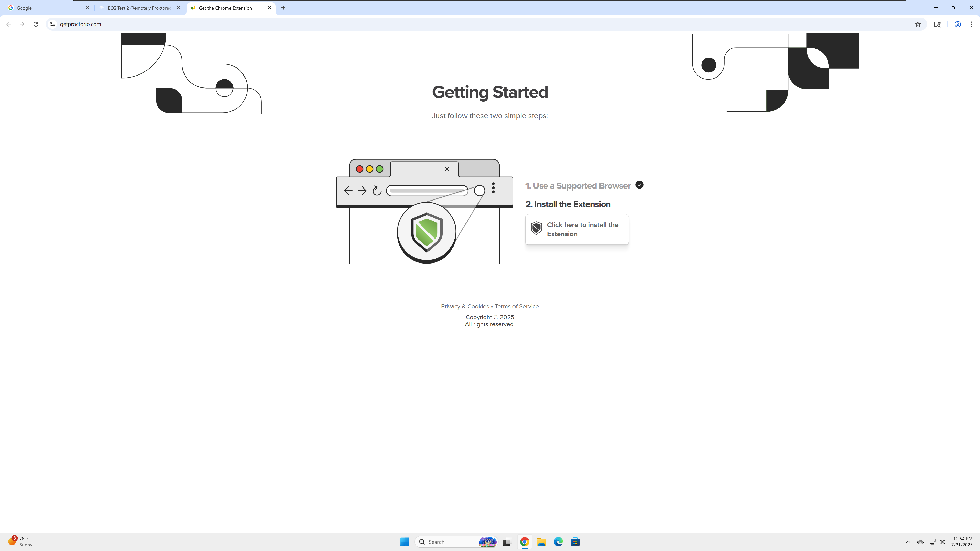The width and height of the screenshot is (980, 551).
Task: Bookmark this page with the star icon
Action: 918,24
